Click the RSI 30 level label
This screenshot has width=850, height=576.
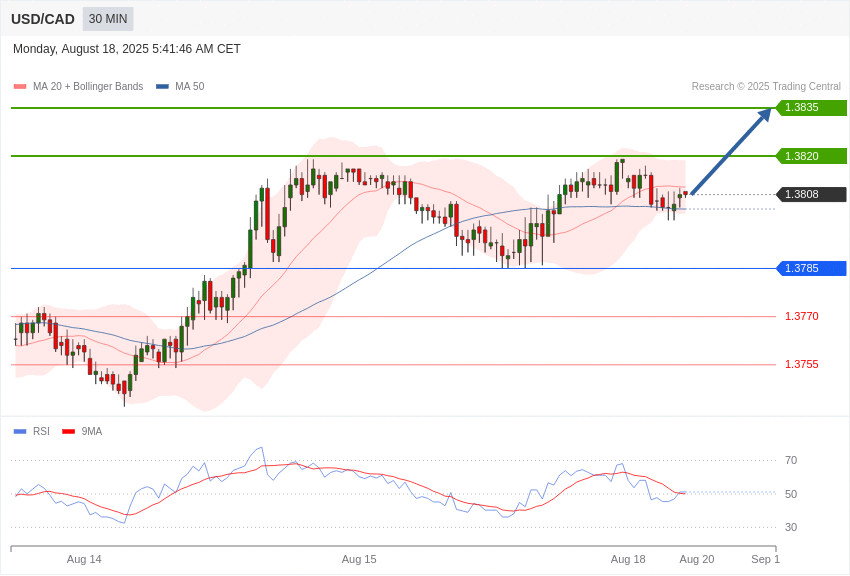[791, 527]
